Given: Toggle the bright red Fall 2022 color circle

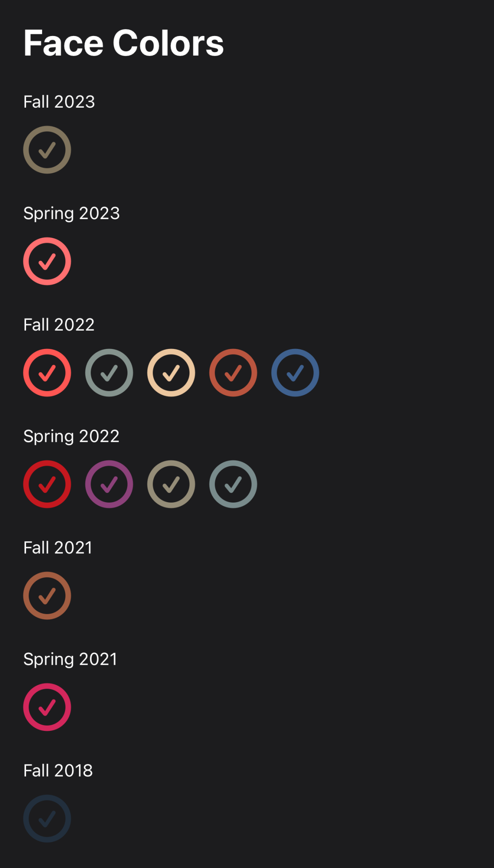Looking at the screenshot, I should click(x=47, y=373).
